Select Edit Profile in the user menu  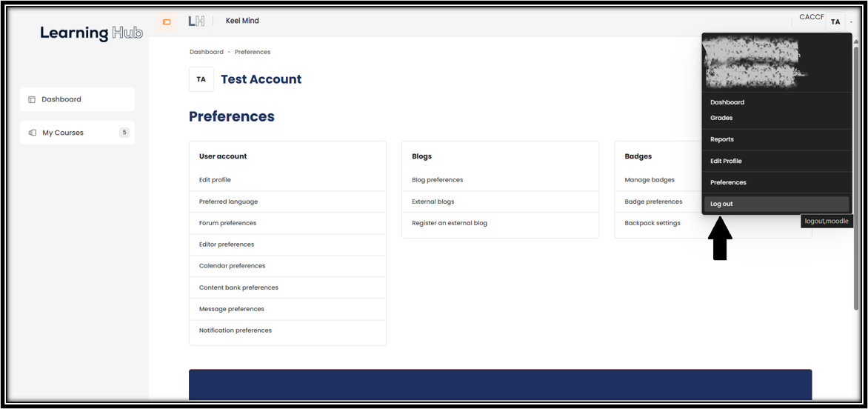coord(726,161)
